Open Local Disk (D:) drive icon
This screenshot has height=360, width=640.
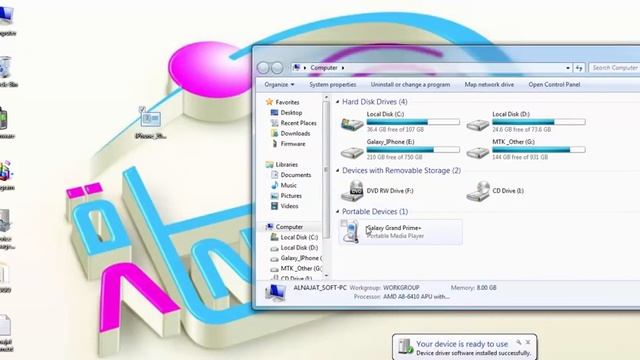478,124
